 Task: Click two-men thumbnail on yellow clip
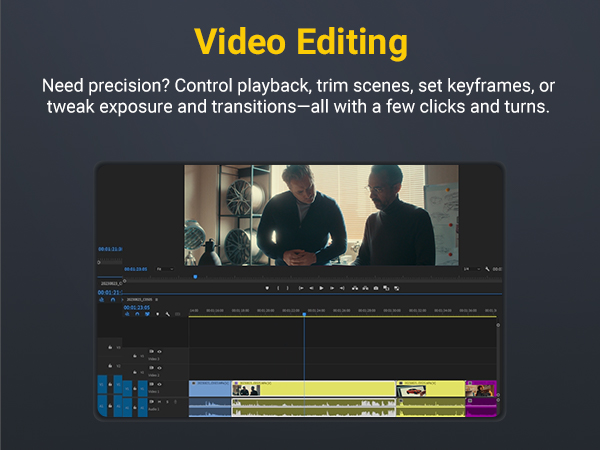pos(246,390)
